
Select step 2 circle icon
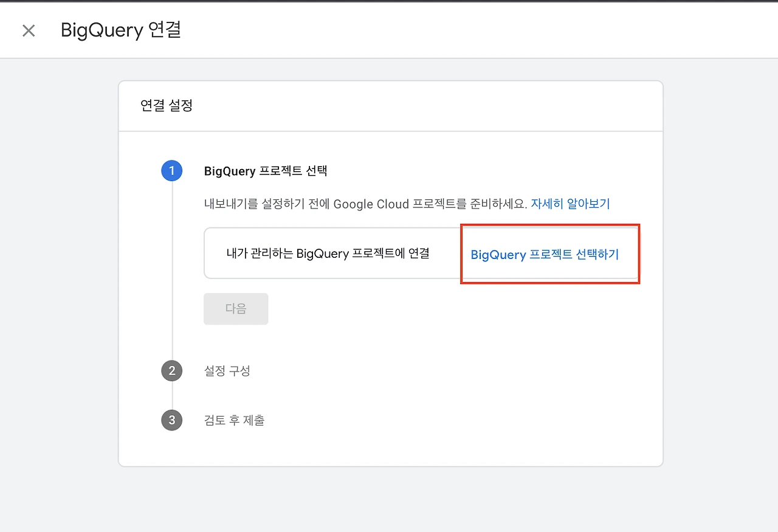click(172, 370)
